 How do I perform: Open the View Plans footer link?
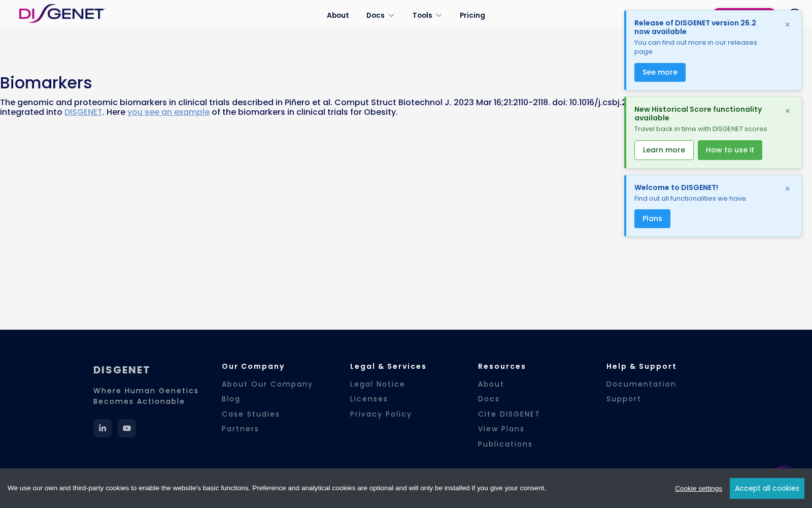[x=501, y=429]
